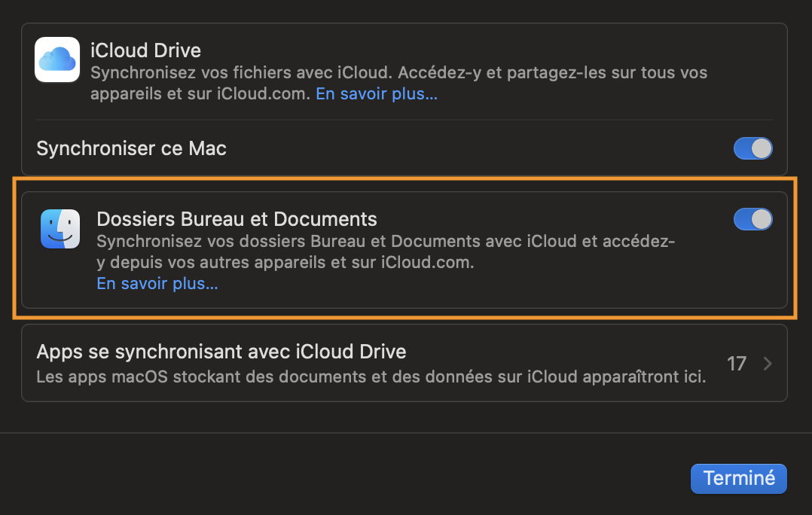Select the iCloud Drive heading text
The image size is (812, 515).
click(145, 51)
